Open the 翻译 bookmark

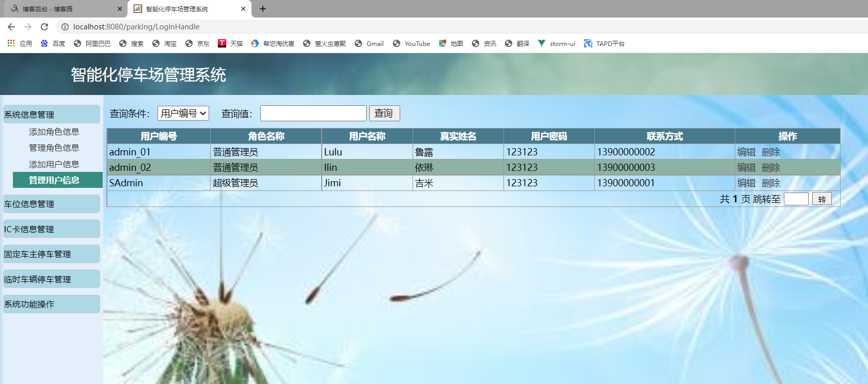[x=517, y=44]
